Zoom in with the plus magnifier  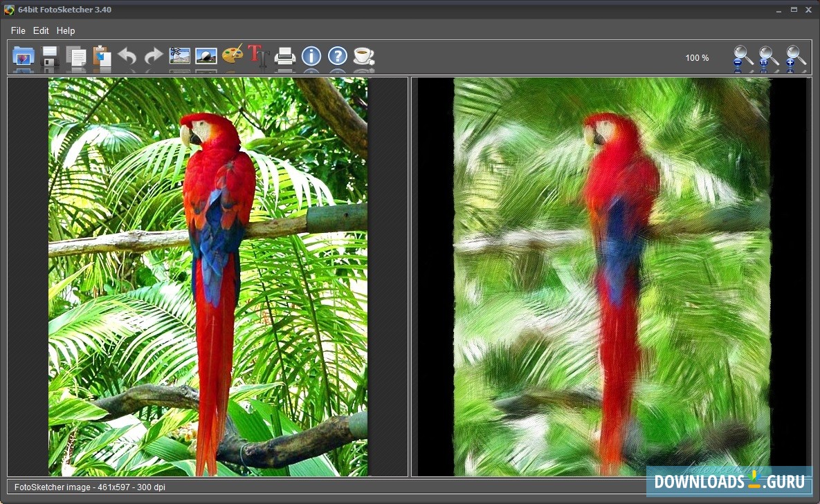click(x=796, y=57)
